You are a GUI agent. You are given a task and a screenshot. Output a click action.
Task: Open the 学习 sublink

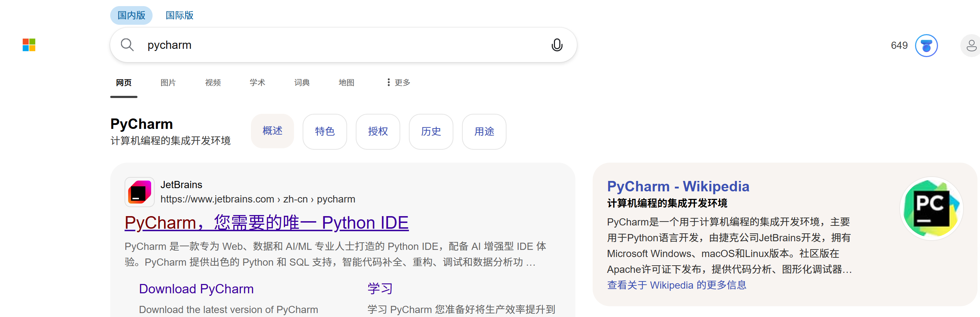[x=380, y=289]
